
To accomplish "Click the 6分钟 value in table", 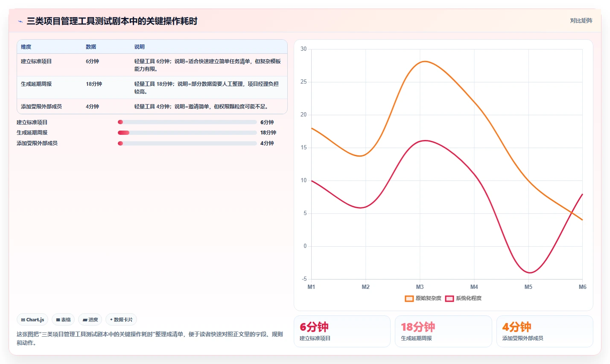I will pos(92,61).
